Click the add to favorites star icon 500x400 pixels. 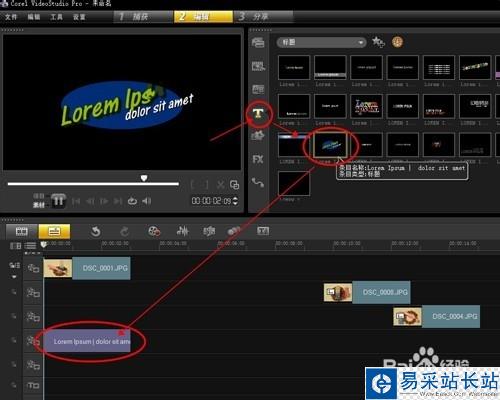378,42
